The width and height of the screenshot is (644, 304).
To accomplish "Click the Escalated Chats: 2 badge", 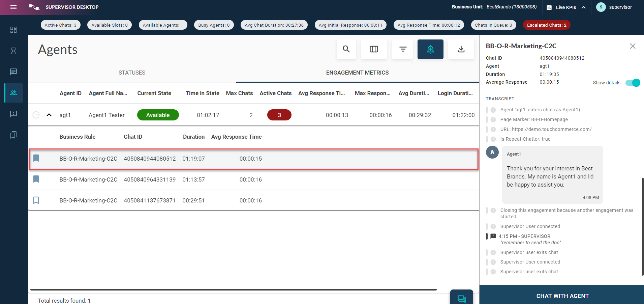I will [x=546, y=25].
